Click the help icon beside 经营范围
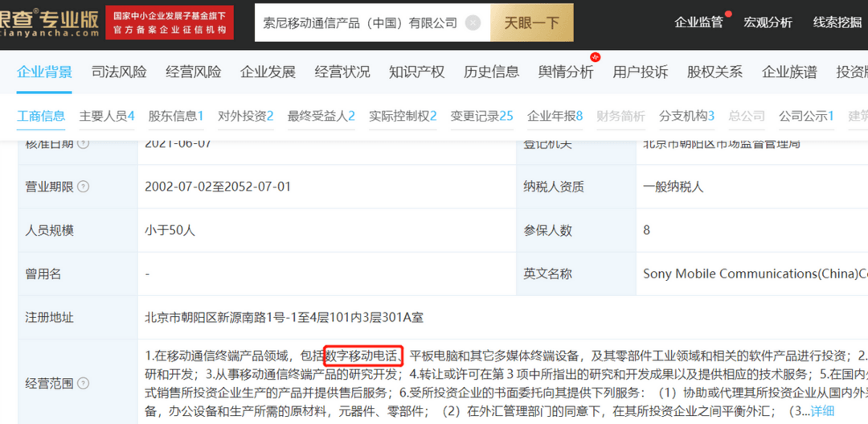The width and height of the screenshot is (868, 424). click(83, 384)
